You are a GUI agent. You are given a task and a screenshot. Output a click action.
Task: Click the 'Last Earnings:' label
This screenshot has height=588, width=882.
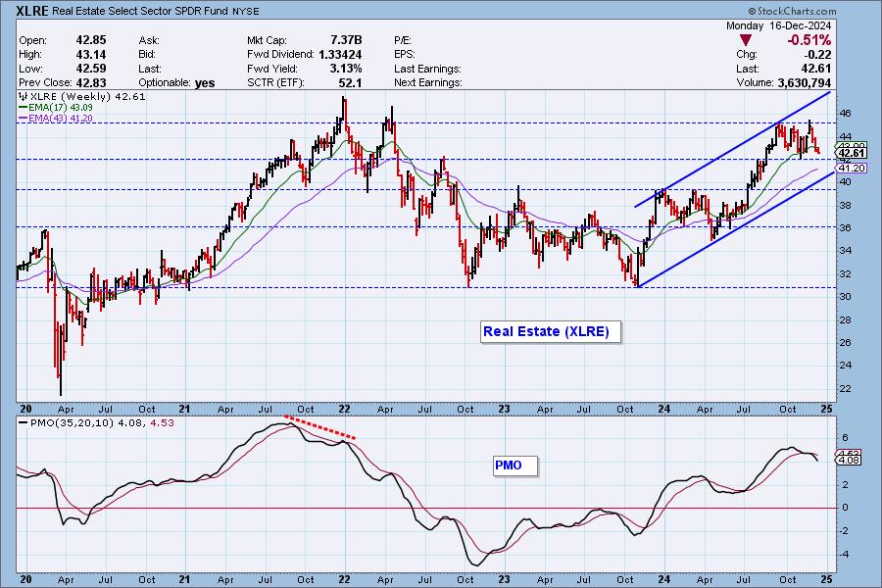pyautogui.click(x=427, y=69)
